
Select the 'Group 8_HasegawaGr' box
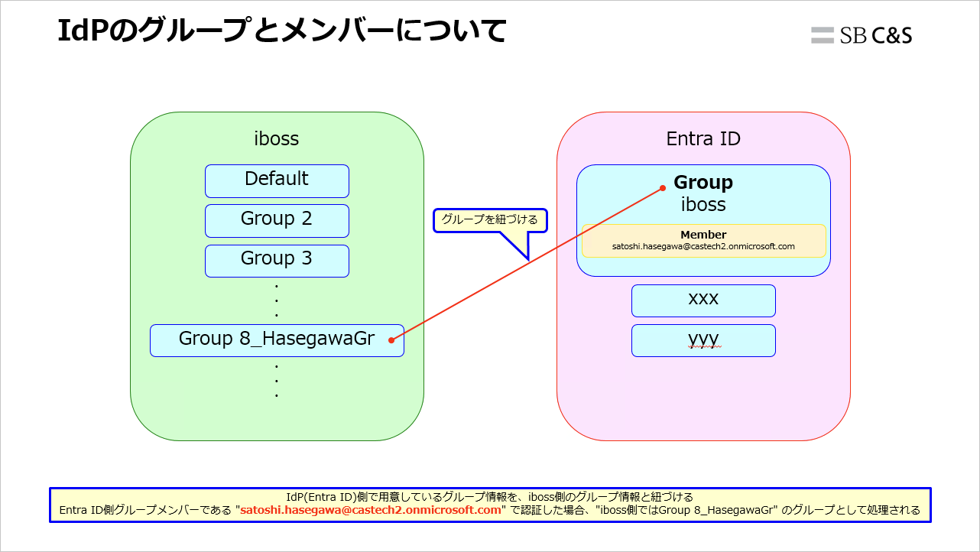point(277,340)
